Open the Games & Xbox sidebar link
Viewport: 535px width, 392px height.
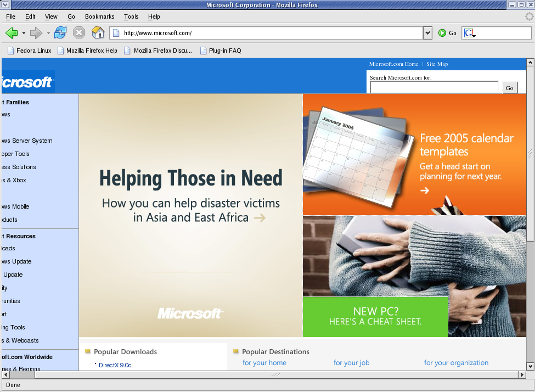[14, 180]
